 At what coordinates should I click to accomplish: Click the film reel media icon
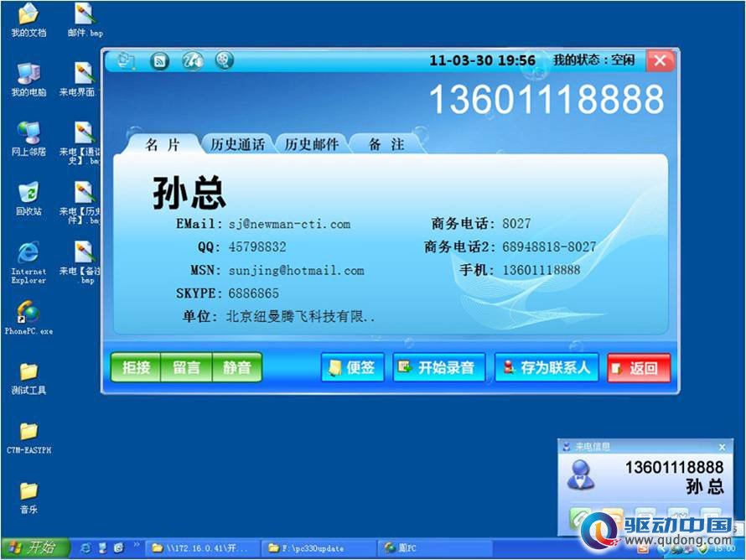pyautogui.click(x=224, y=60)
